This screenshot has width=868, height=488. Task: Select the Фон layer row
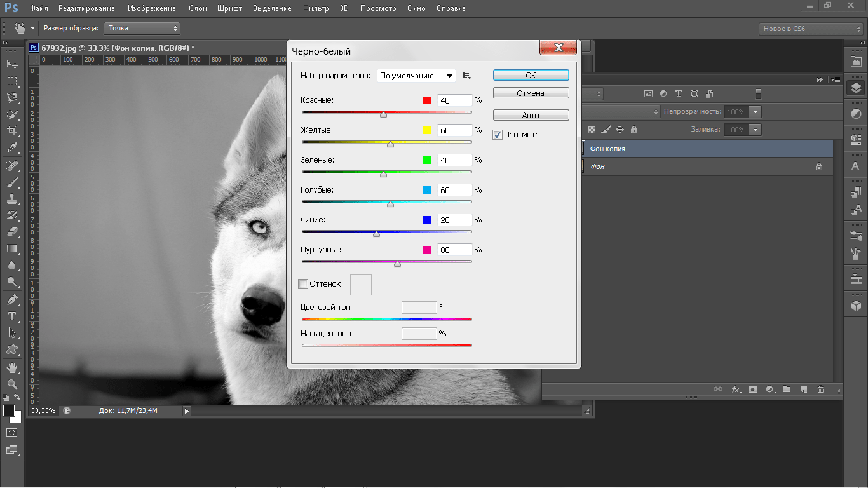(x=708, y=166)
